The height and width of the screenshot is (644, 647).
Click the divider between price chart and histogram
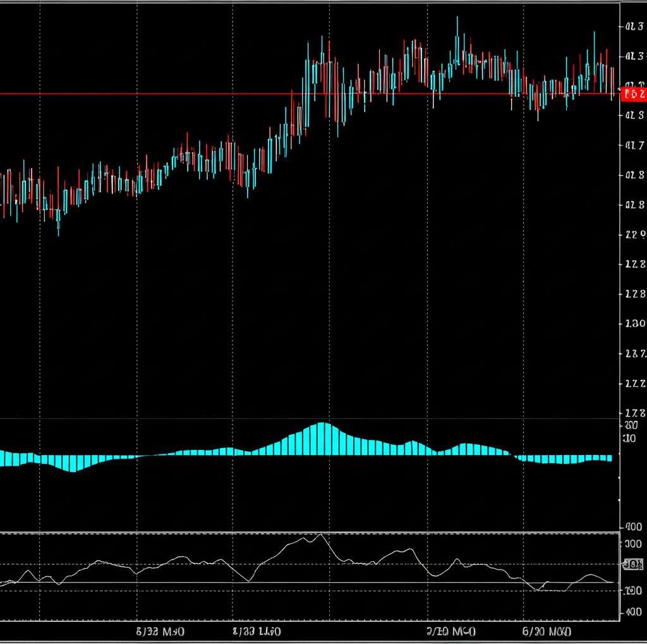pyautogui.click(x=310, y=418)
